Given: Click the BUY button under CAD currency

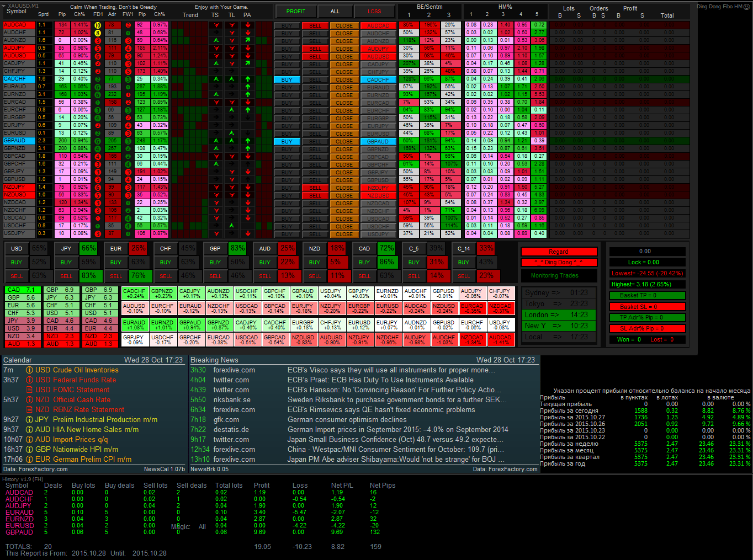Looking at the screenshot, I should coord(364,262).
